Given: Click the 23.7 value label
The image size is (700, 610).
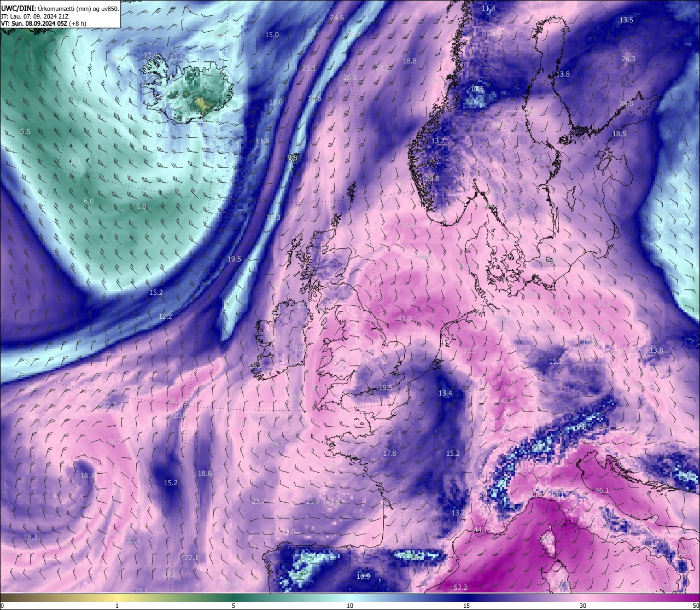Looking at the screenshot, I should point(259,501).
